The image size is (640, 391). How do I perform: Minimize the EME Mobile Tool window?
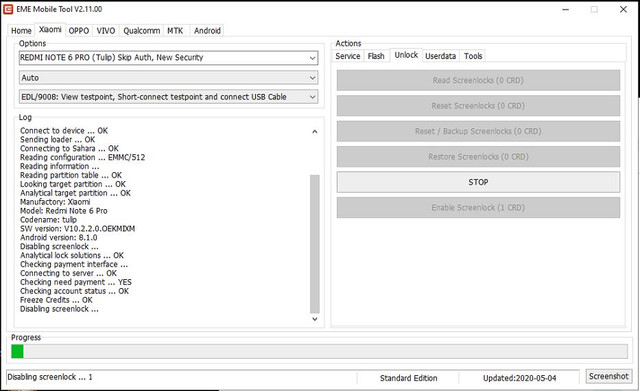[566, 9]
